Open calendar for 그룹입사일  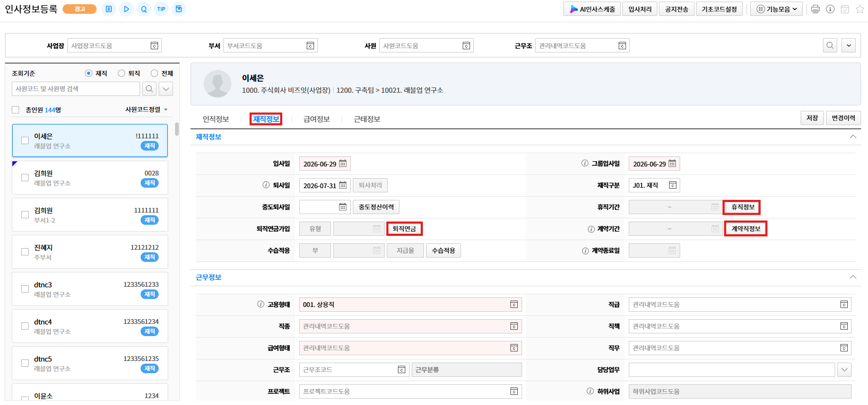pyautogui.click(x=672, y=164)
